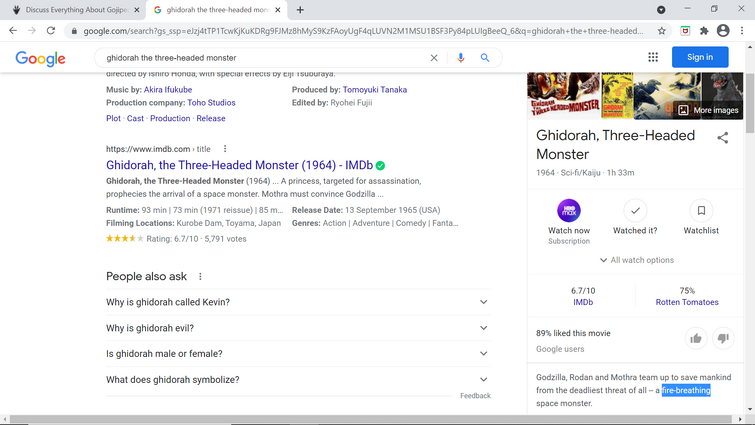Open the Toho Studios link
This screenshot has height=425, width=755.
211,103
